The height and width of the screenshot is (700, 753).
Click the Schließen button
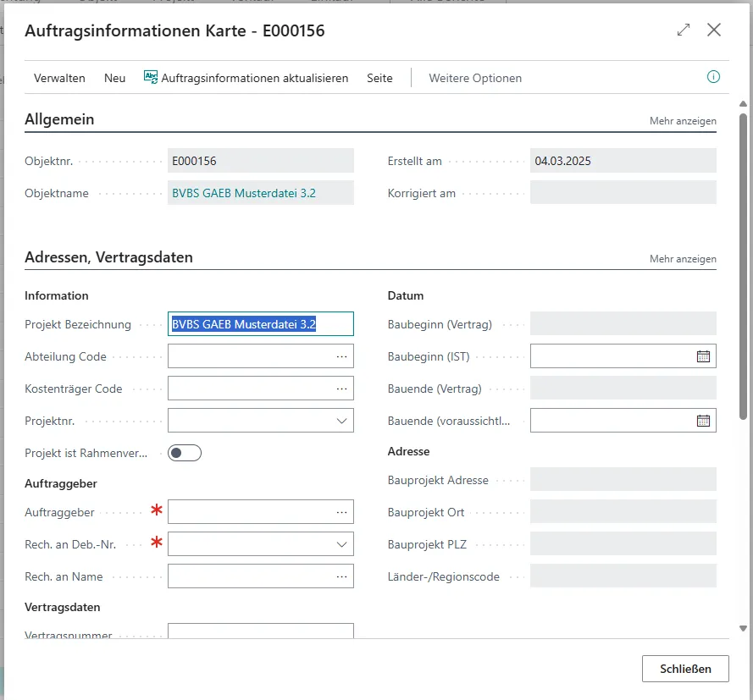pyautogui.click(x=685, y=668)
